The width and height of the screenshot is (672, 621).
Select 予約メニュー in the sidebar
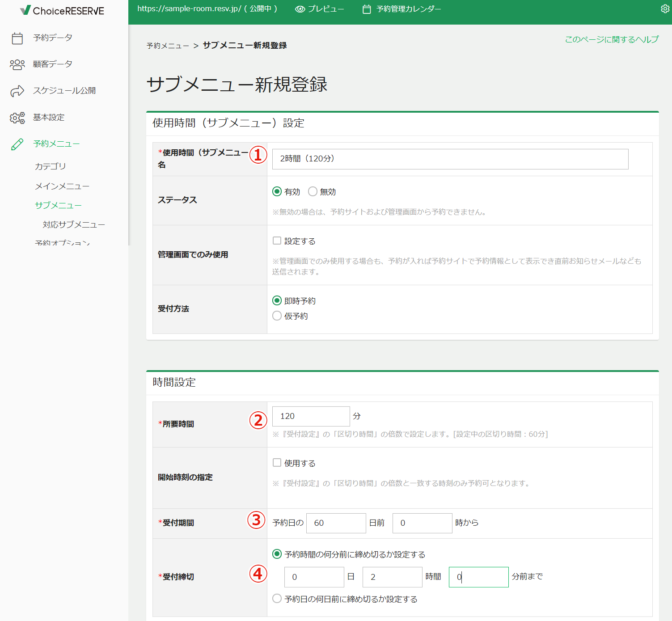56,144
